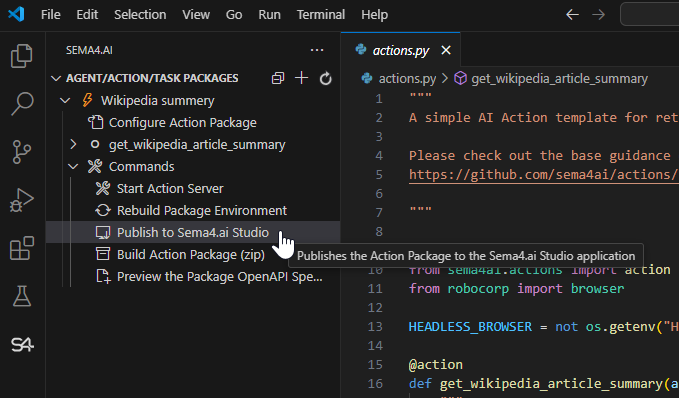This screenshot has height=398, width=679.
Task: Open the Run menu
Action: (269, 15)
